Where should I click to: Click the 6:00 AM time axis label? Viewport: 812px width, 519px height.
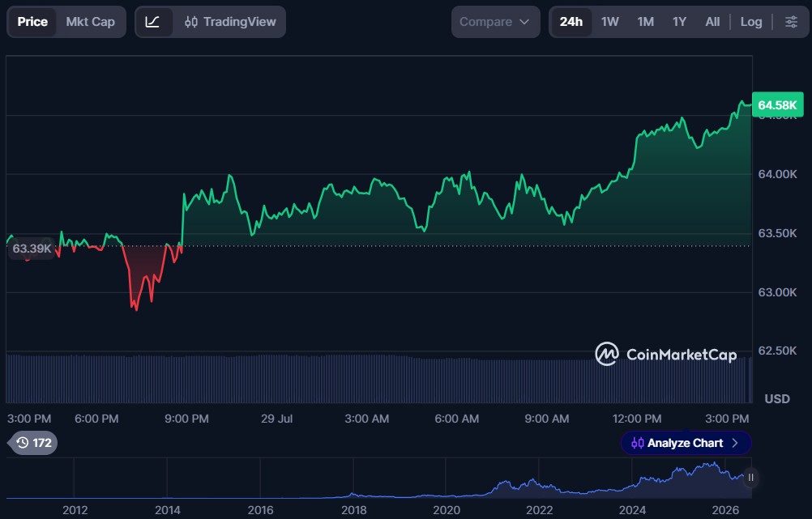[x=457, y=419]
